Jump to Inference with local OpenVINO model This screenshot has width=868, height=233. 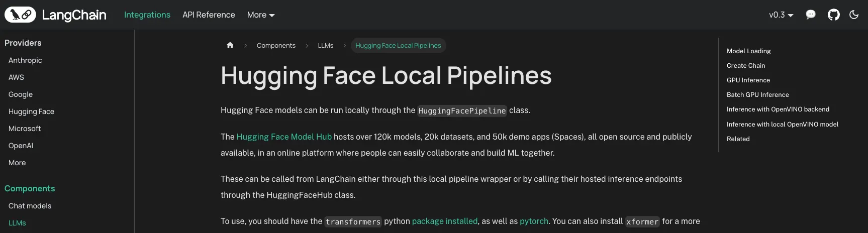click(782, 124)
